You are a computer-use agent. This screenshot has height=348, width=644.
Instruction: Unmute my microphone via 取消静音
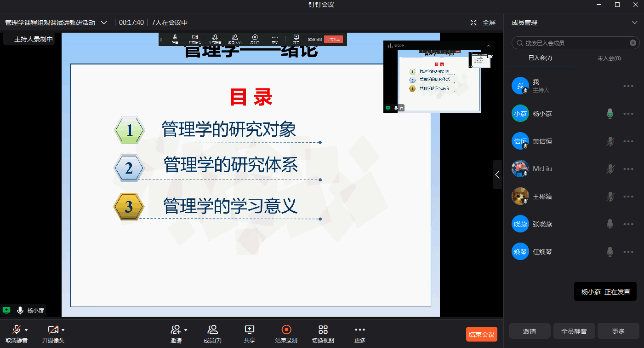(17, 330)
